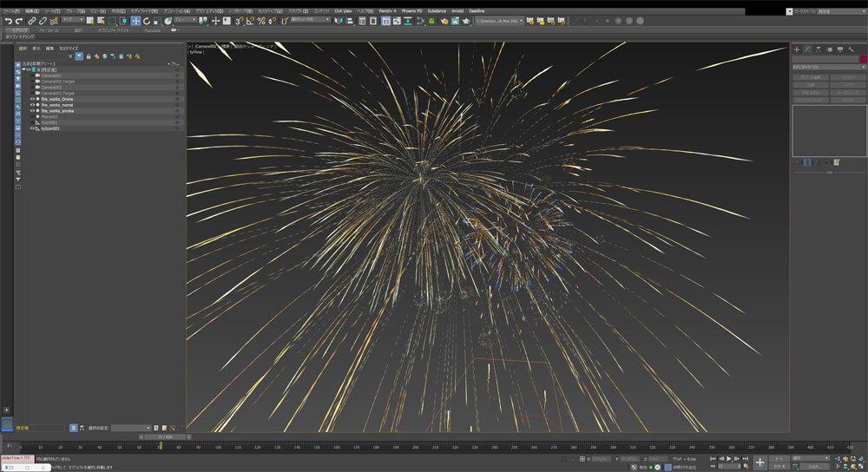This screenshot has width=868, height=472.
Task: Toggle visibility eye for tyIcon001
Action: point(32,128)
